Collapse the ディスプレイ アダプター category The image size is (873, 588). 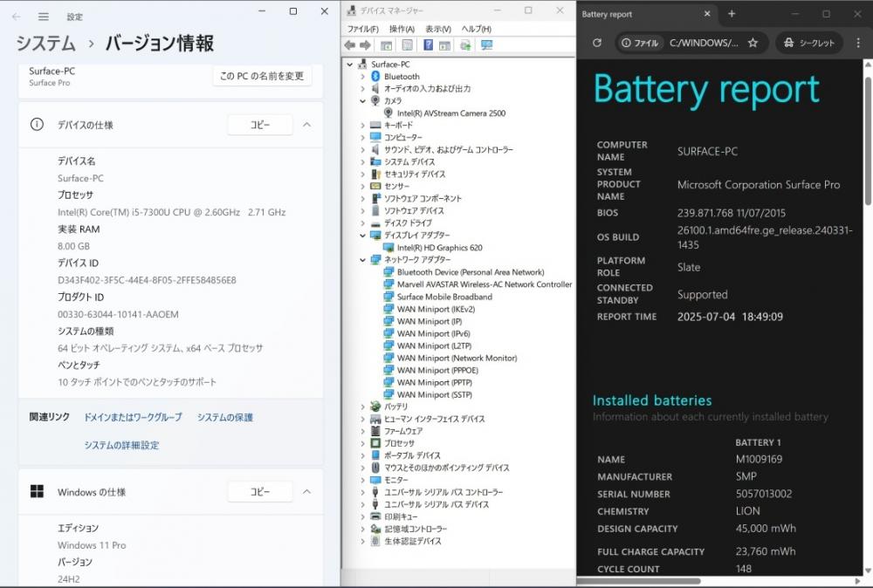362,236
